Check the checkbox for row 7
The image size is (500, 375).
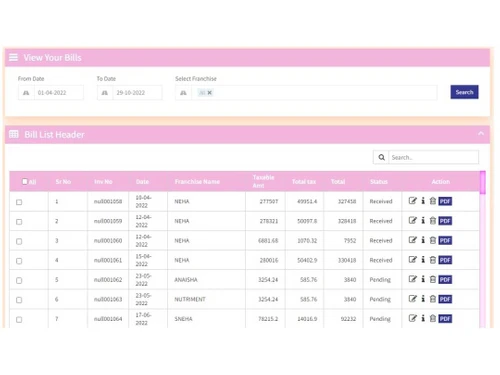19,319
